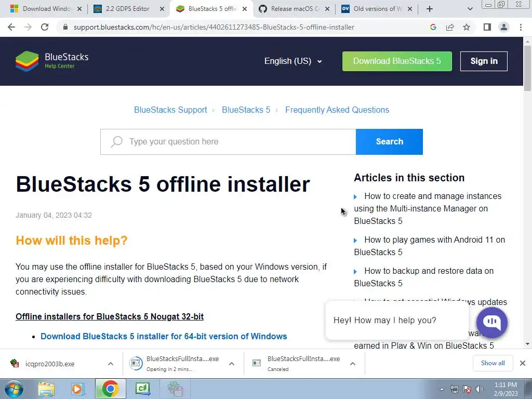Open the Chrome profile avatar
The height and width of the screenshot is (399, 532).
(x=504, y=27)
